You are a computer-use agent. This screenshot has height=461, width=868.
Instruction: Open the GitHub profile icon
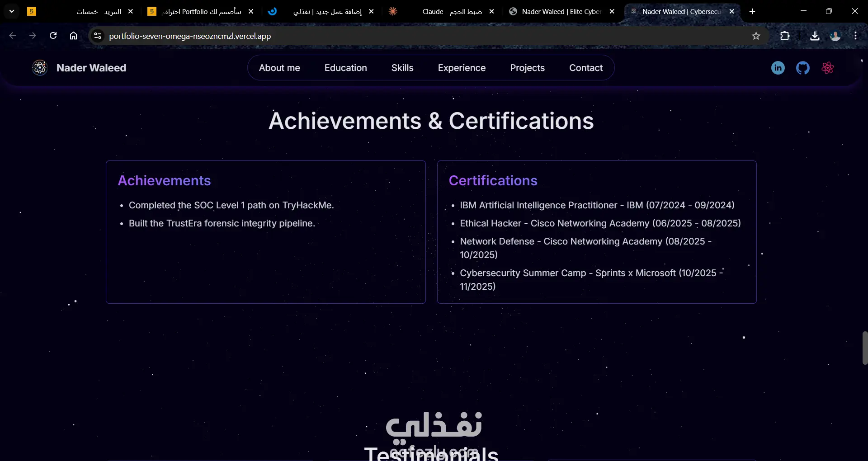click(x=803, y=68)
